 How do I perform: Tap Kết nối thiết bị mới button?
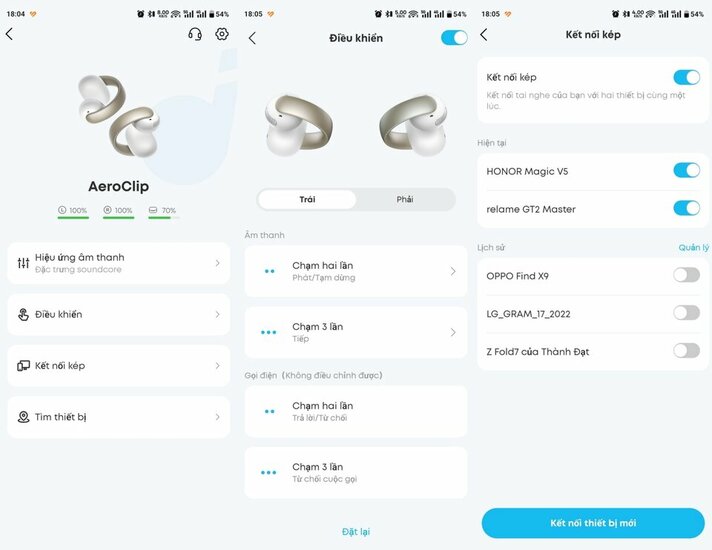coord(593,523)
